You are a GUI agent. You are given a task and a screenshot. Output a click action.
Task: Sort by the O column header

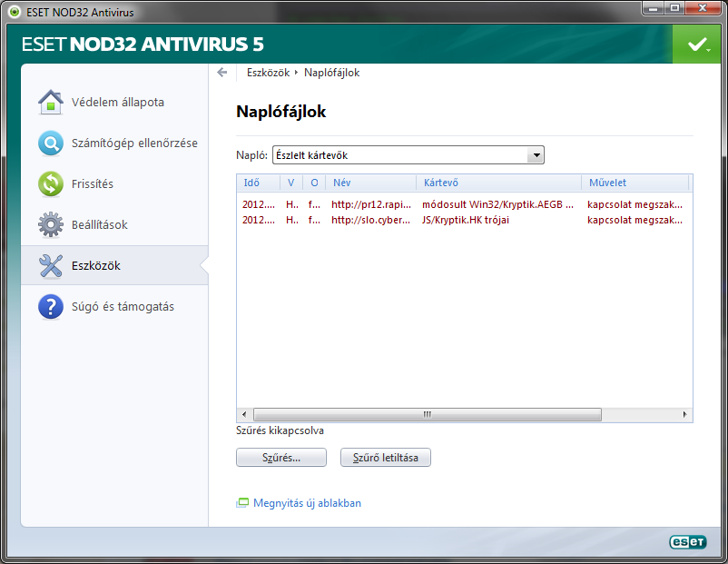point(314,183)
